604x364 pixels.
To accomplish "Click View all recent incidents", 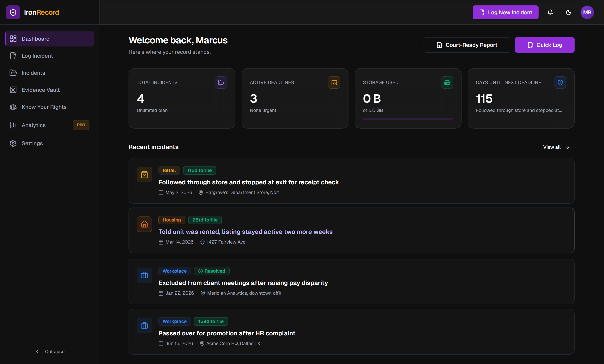I will tap(556, 147).
